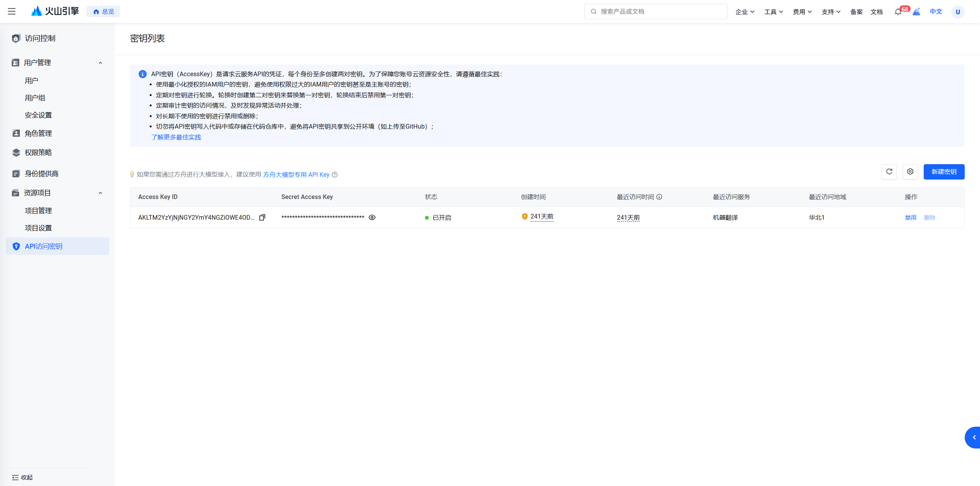
Task: Open table column settings gear
Action: 910,172
